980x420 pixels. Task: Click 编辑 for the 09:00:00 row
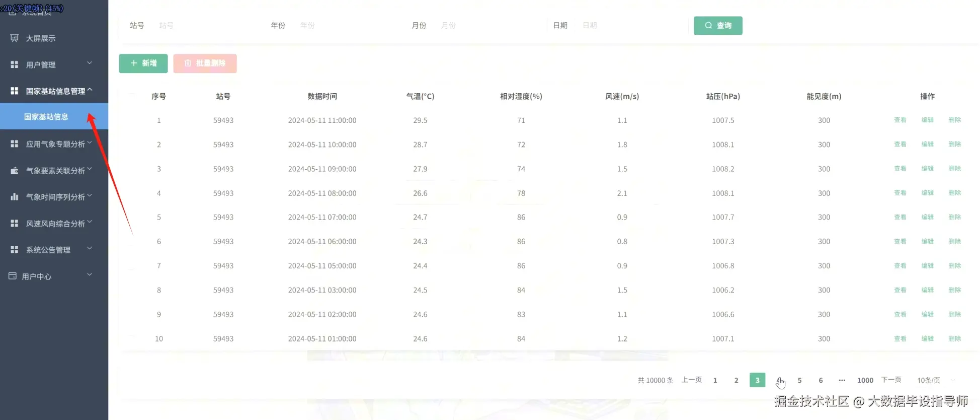point(927,168)
